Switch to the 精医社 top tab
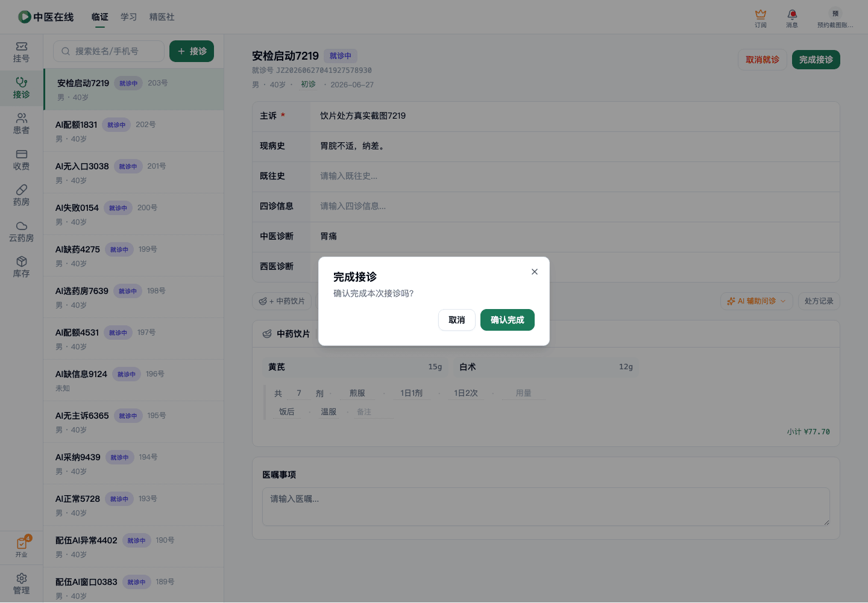Screen dimensions: 868x603 point(162,17)
